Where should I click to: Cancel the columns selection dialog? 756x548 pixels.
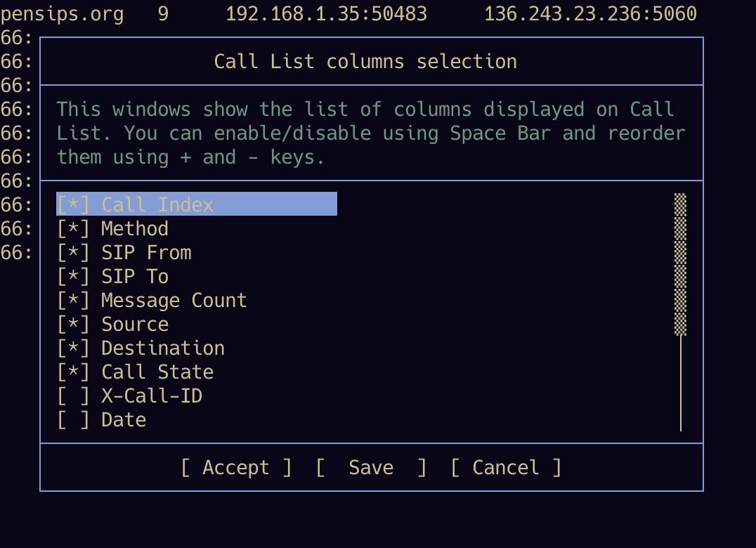click(x=505, y=467)
